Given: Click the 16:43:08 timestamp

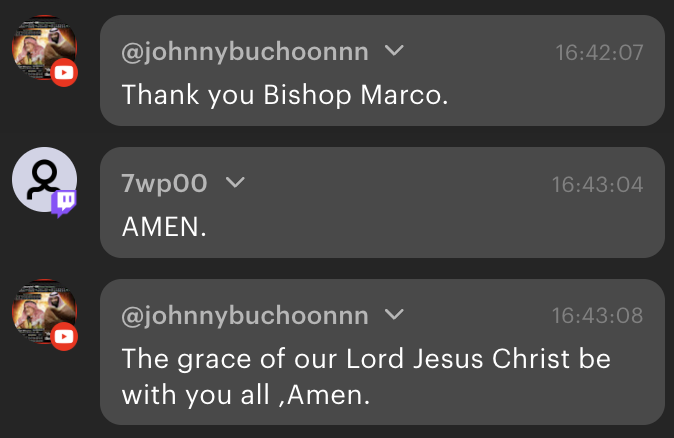Looking at the screenshot, I should (x=597, y=316).
